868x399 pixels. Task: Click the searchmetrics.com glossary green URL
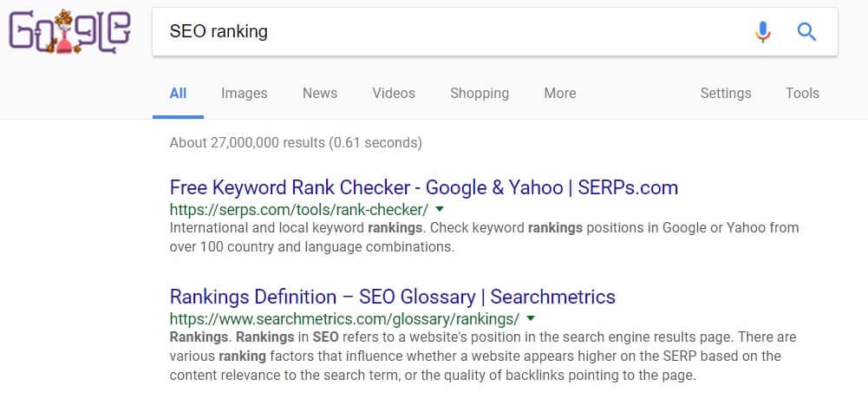click(x=344, y=318)
